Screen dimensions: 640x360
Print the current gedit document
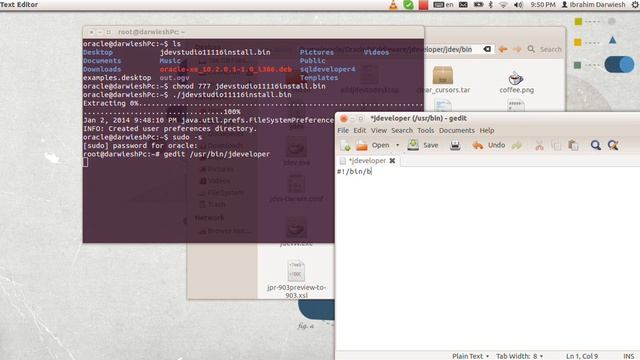tap(455, 145)
